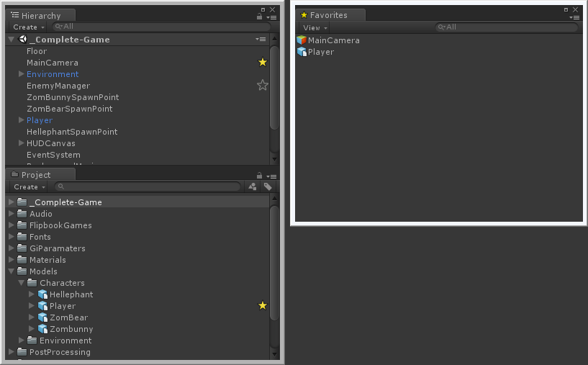The image size is (588, 365).
Task: Toggle the yellow star beside Player model
Action: (x=263, y=305)
